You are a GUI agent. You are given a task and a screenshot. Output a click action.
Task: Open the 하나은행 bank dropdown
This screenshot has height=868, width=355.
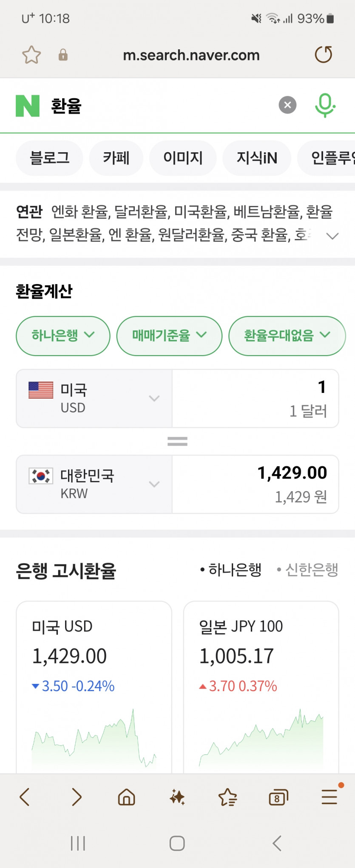63,336
